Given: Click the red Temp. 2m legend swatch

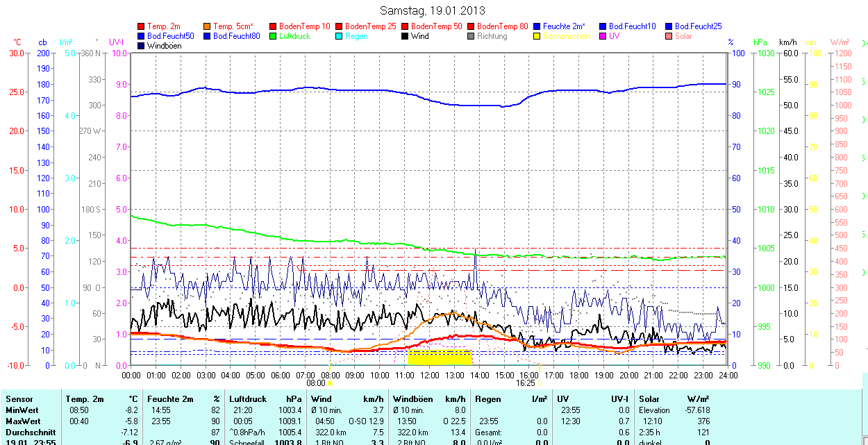Looking at the screenshot, I should [x=142, y=26].
